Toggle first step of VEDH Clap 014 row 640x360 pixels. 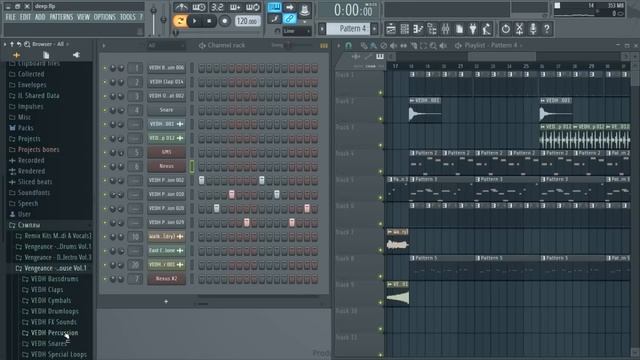[x=201, y=82]
